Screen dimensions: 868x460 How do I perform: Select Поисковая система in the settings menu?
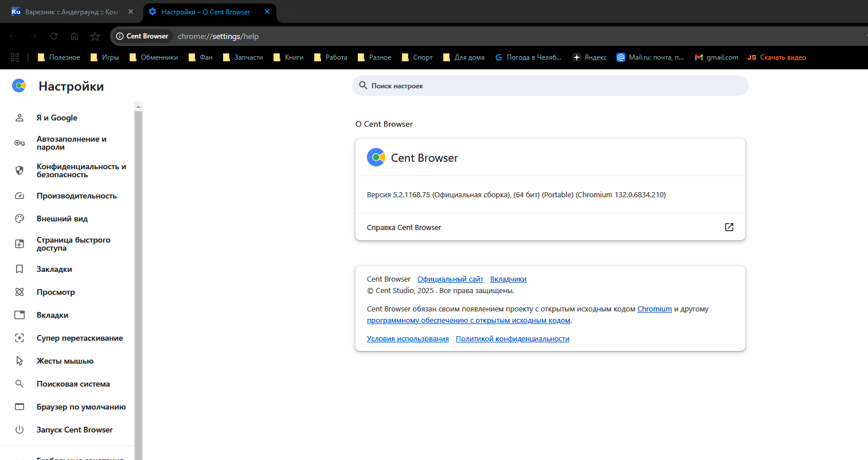click(x=73, y=384)
